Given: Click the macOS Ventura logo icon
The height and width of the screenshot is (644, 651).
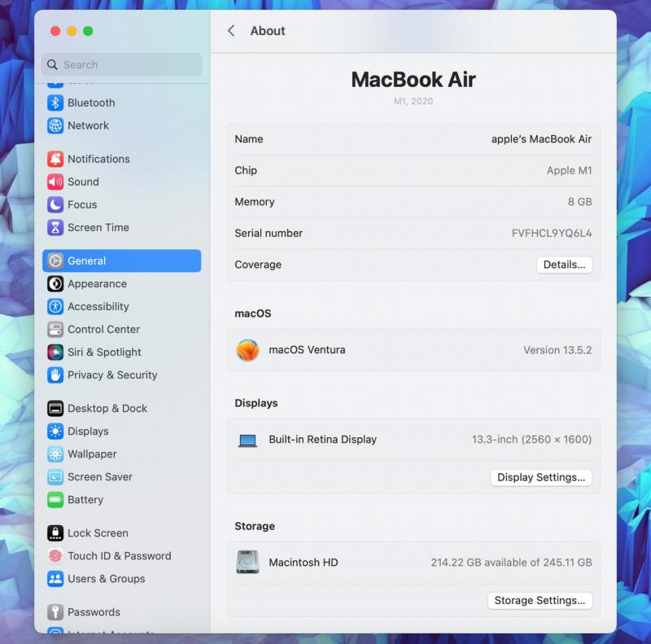Looking at the screenshot, I should point(247,350).
